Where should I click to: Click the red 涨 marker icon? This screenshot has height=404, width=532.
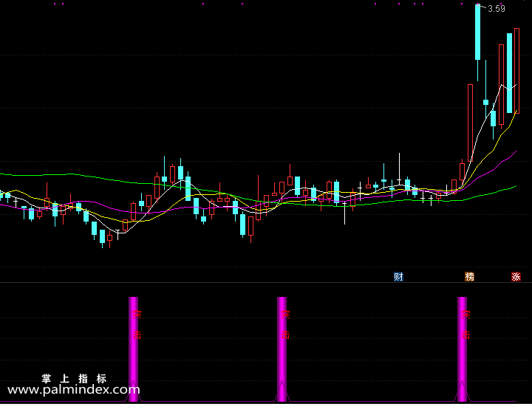point(516,277)
